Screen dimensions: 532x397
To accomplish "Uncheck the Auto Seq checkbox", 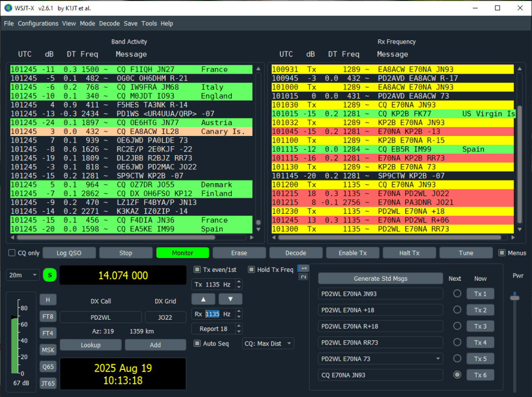I will [x=197, y=344].
